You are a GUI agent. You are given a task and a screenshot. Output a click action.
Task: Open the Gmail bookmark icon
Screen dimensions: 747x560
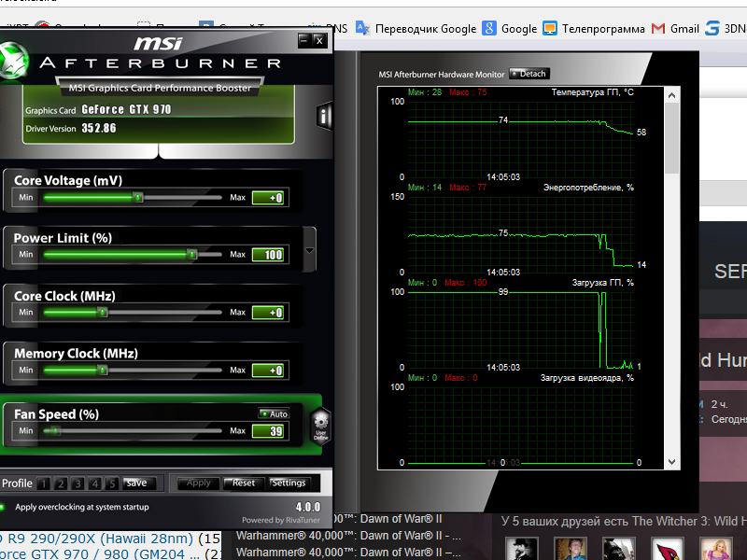[x=658, y=29]
